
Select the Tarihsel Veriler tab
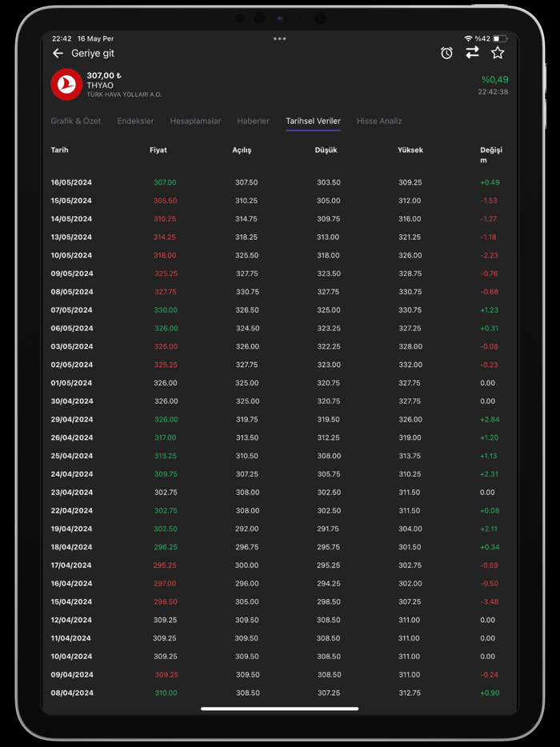point(313,121)
